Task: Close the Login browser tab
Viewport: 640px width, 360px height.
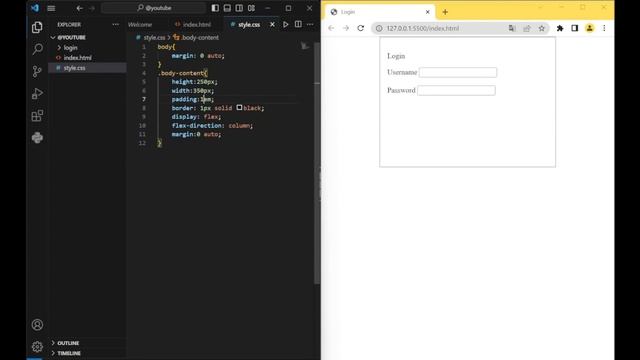Action: point(427,12)
